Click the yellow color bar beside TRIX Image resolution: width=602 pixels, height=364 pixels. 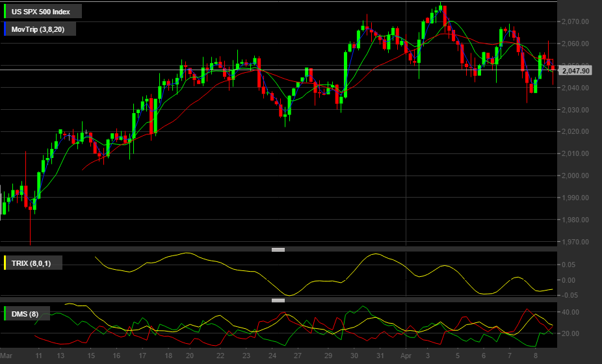(5, 263)
